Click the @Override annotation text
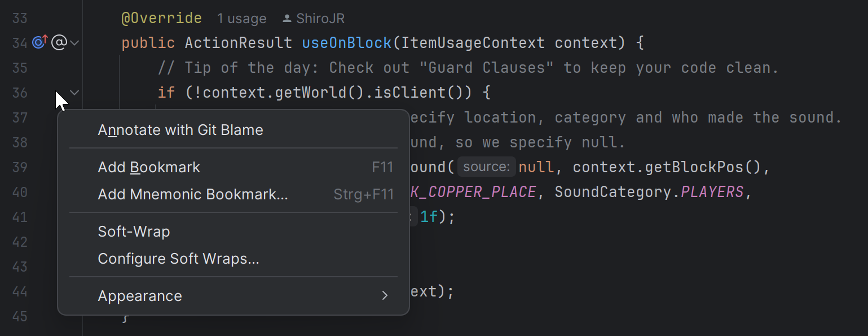The height and width of the screenshot is (336, 868). 161,18
